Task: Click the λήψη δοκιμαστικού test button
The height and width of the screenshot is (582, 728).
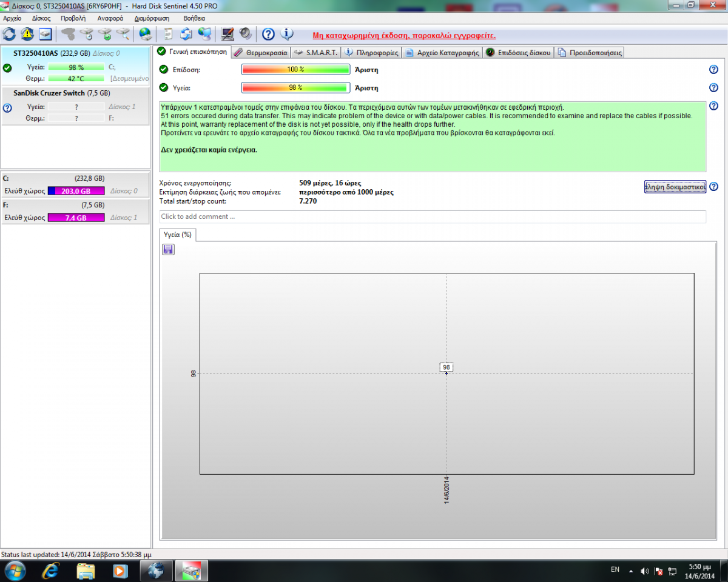Action: point(675,187)
